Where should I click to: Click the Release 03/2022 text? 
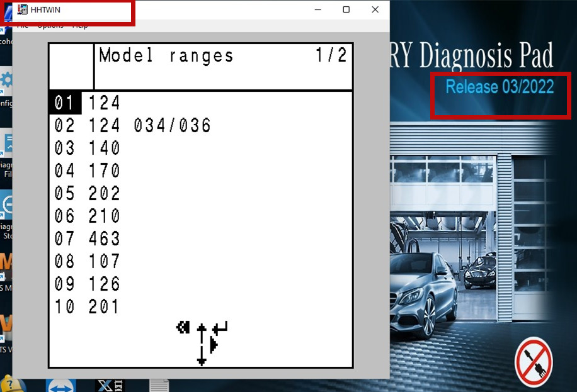coord(500,87)
